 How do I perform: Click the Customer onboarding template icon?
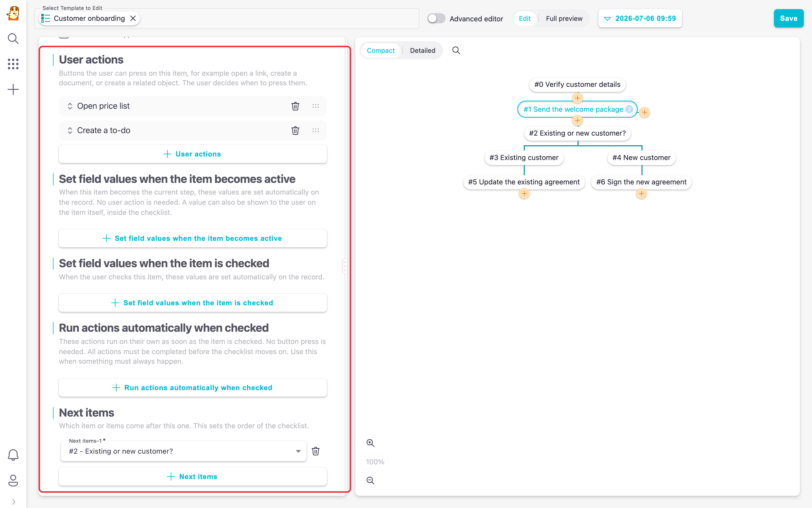tap(45, 18)
